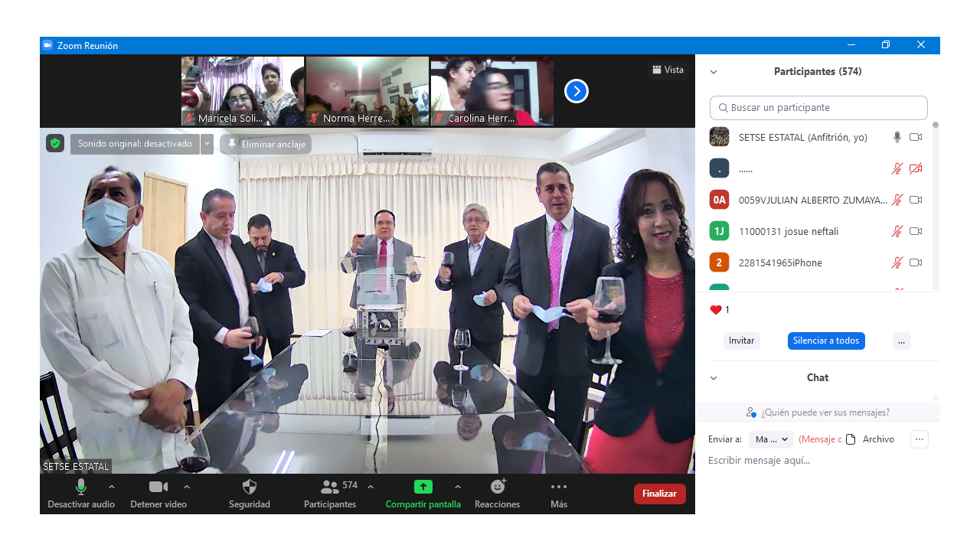Open the Reacciones emoji menu

(x=498, y=494)
